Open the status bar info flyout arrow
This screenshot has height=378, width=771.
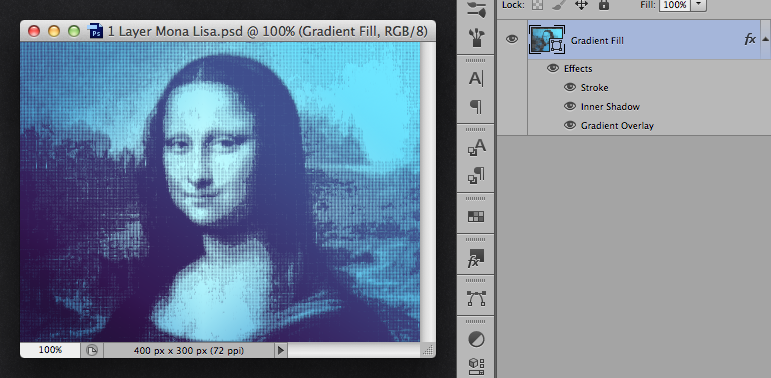pos(281,350)
